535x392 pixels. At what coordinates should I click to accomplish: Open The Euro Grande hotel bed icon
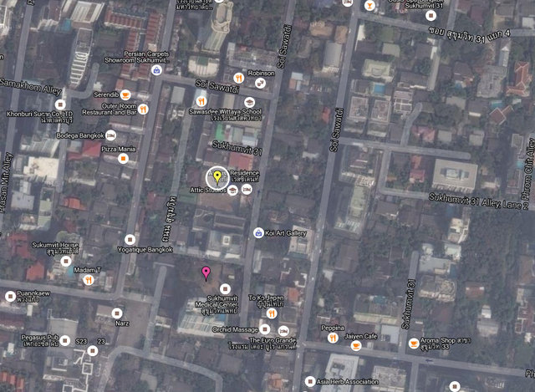click(x=283, y=331)
